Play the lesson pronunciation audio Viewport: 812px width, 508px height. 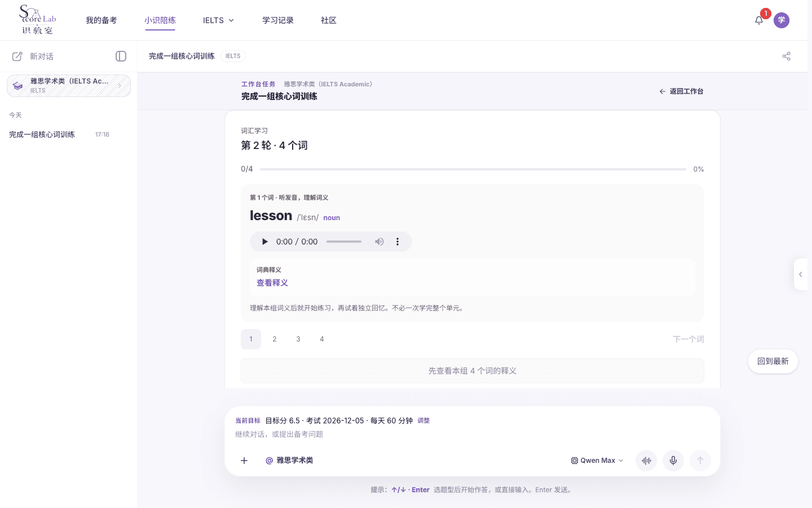point(264,242)
